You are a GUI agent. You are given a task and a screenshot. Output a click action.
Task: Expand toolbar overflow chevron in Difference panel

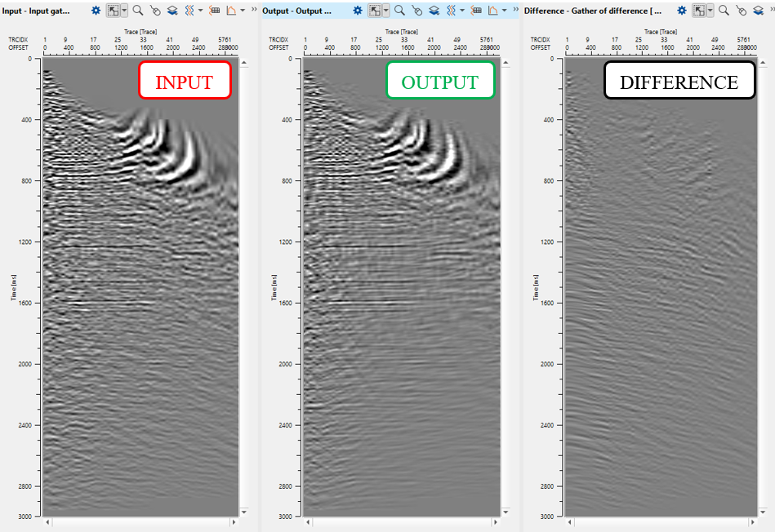[x=771, y=9]
